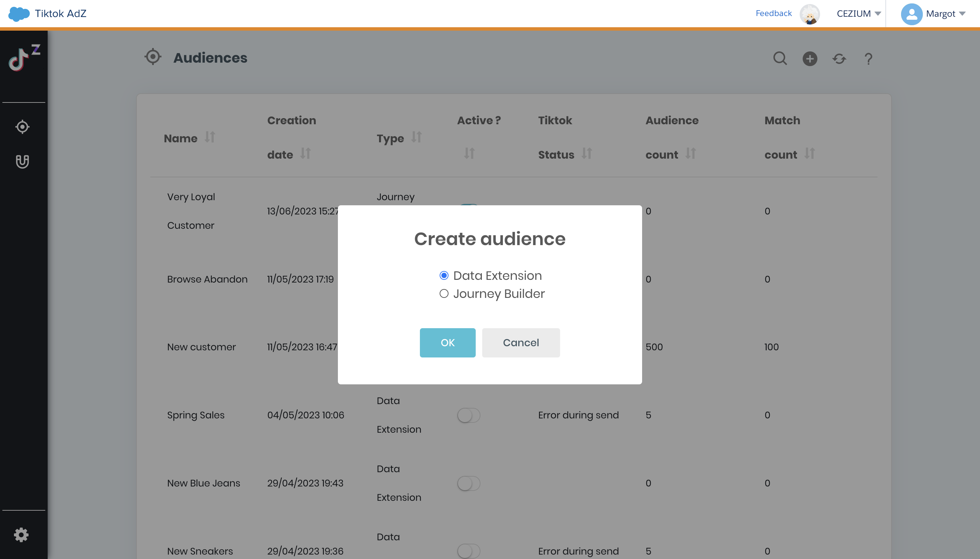This screenshot has height=559, width=980.
Task: Click the Cancel button to dismiss
Action: pos(521,343)
